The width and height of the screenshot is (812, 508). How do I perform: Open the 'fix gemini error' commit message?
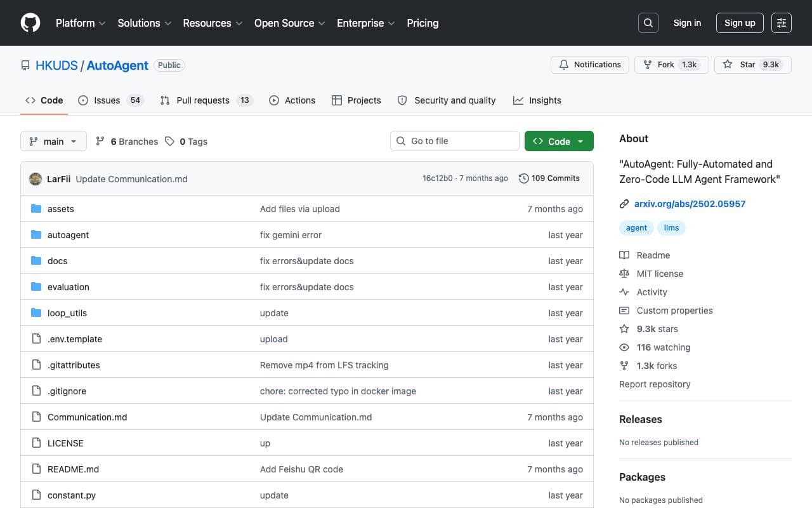[x=291, y=235]
